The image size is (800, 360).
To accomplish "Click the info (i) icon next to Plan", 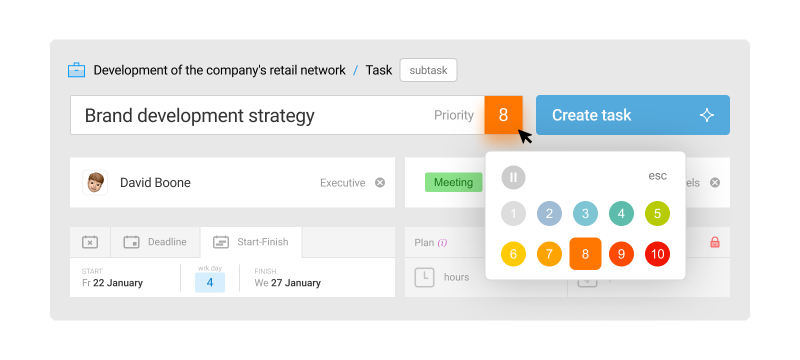I will (442, 243).
